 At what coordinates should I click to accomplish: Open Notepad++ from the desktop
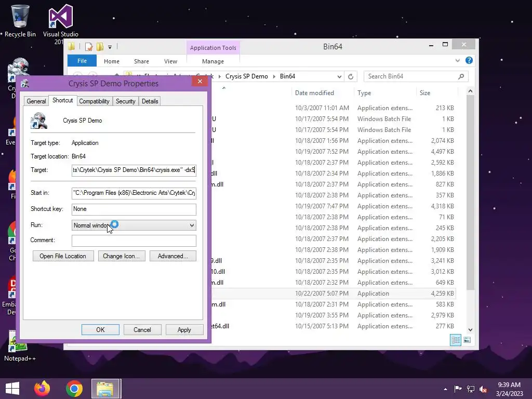point(20,345)
